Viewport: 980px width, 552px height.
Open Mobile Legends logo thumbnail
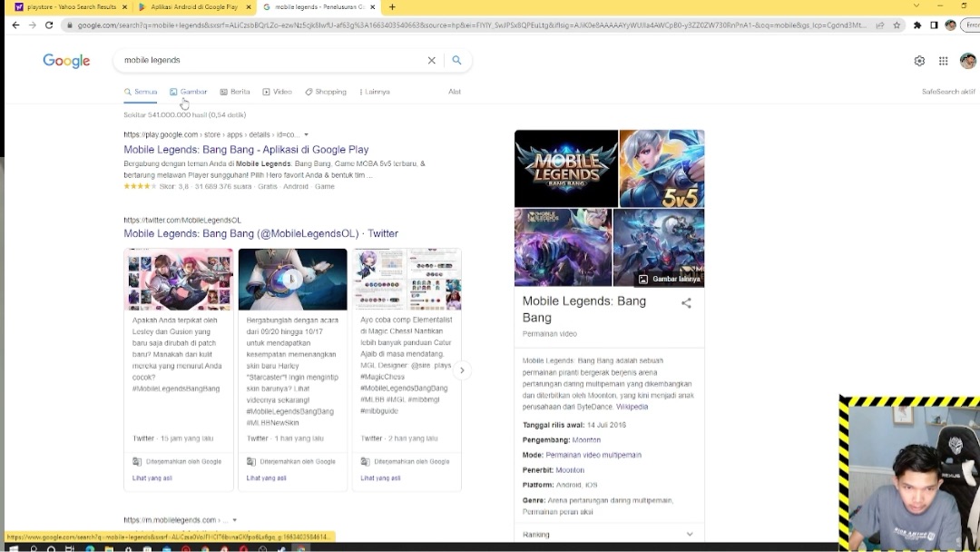point(566,168)
